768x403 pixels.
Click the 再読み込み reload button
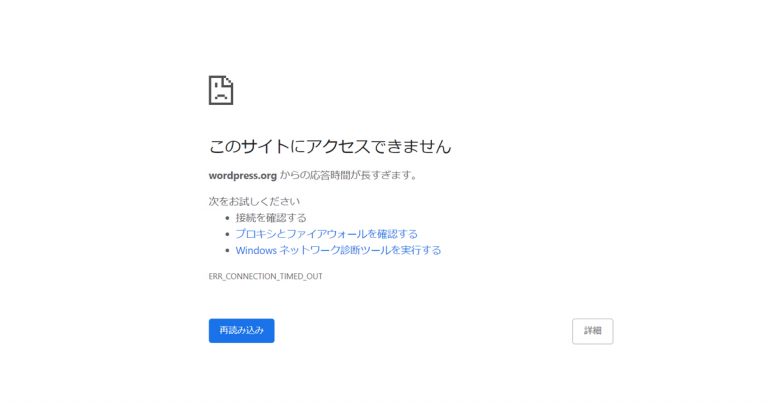point(241,331)
